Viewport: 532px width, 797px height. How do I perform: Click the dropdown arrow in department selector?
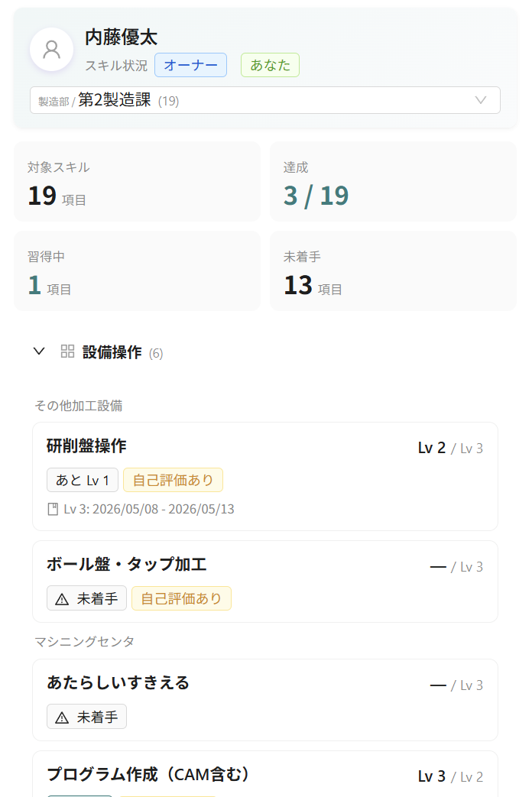point(481,99)
